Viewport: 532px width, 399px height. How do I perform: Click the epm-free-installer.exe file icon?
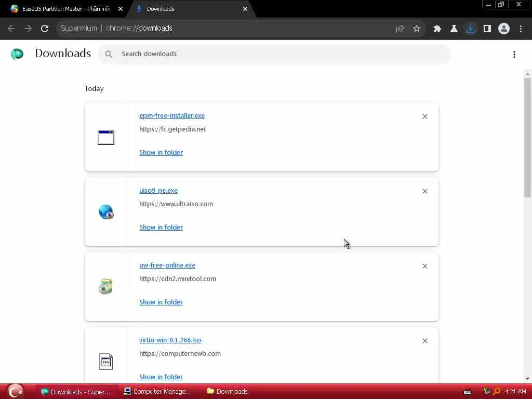(x=106, y=137)
